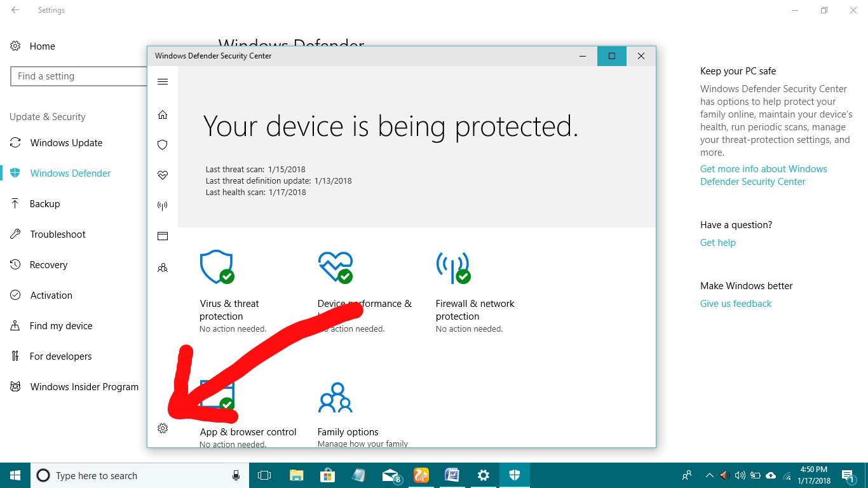Open the People icon in the system tray
This screenshot has width=868, height=488.
pos(687,475)
